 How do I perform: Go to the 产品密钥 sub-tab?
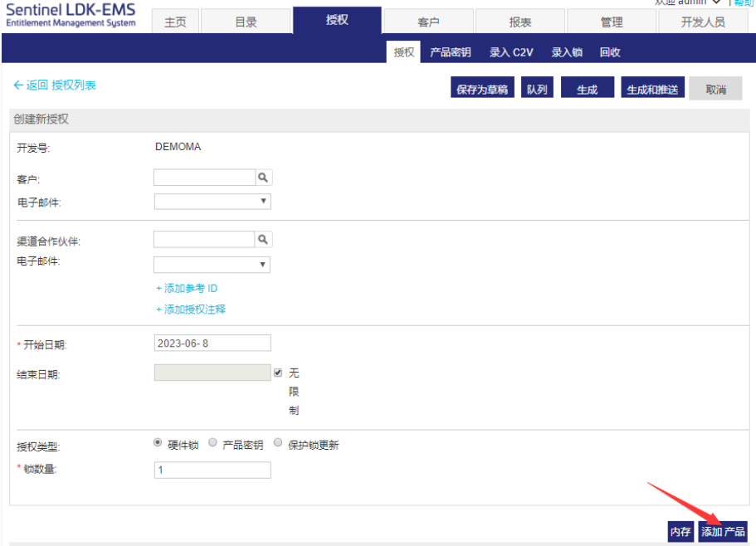tap(450, 52)
